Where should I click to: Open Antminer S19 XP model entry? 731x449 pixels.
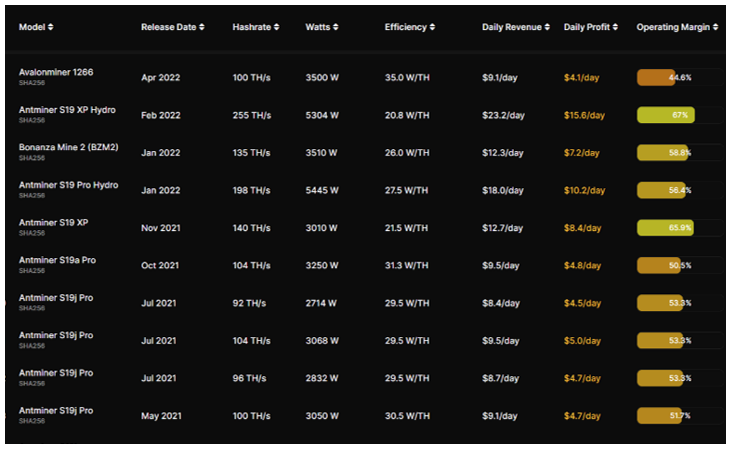coord(54,223)
